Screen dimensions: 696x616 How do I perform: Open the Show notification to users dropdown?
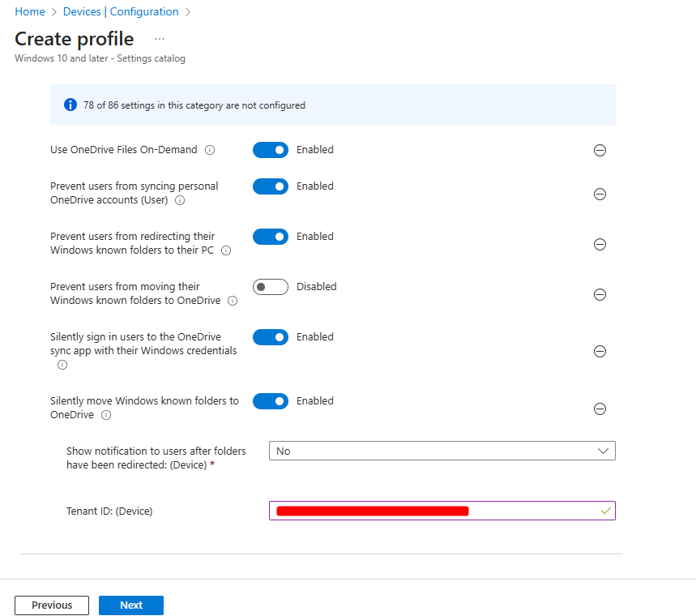coord(442,451)
